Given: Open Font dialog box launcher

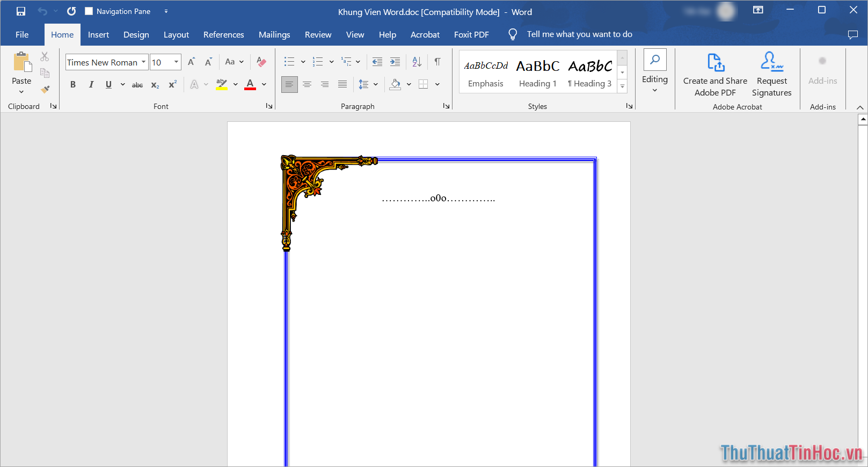Looking at the screenshot, I should coord(269,106).
